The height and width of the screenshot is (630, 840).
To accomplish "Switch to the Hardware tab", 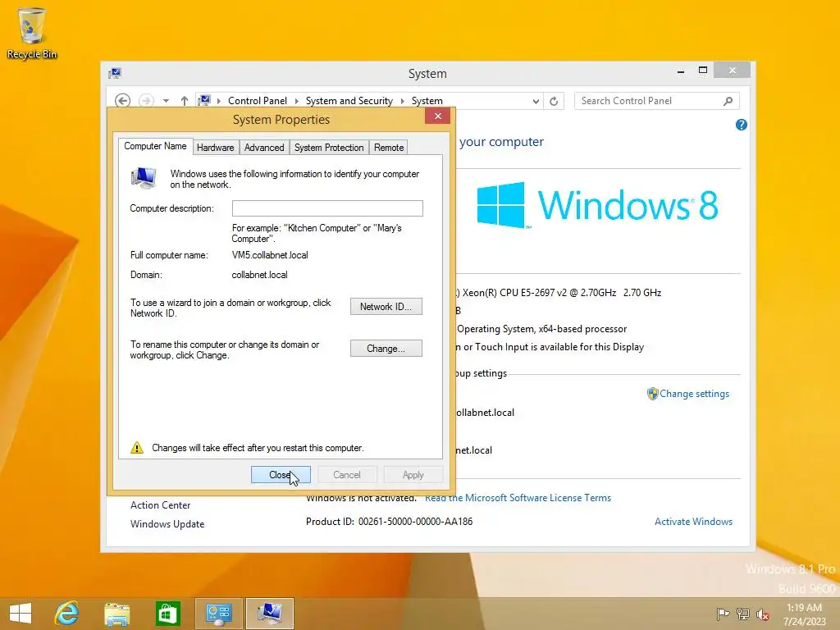I will [x=216, y=148].
